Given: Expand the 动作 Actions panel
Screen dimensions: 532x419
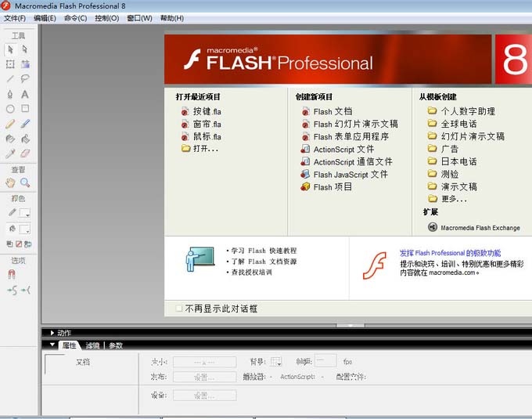Looking at the screenshot, I should pyautogui.click(x=52, y=333).
